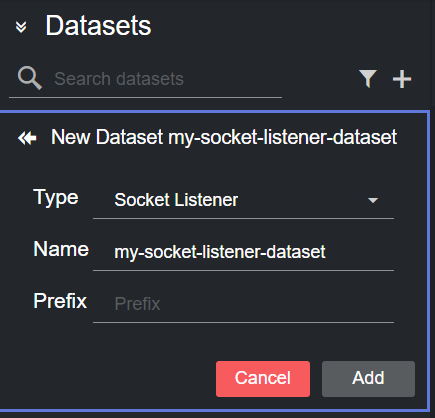Select the New Dataset my-socket-listener-dataset title
The width and height of the screenshot is (435, 418).
(224, 138)
